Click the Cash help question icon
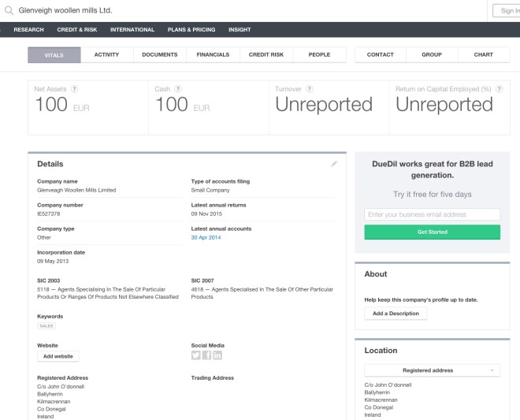The width and height of the screenshot is (520, 420). tap(178, 89)
